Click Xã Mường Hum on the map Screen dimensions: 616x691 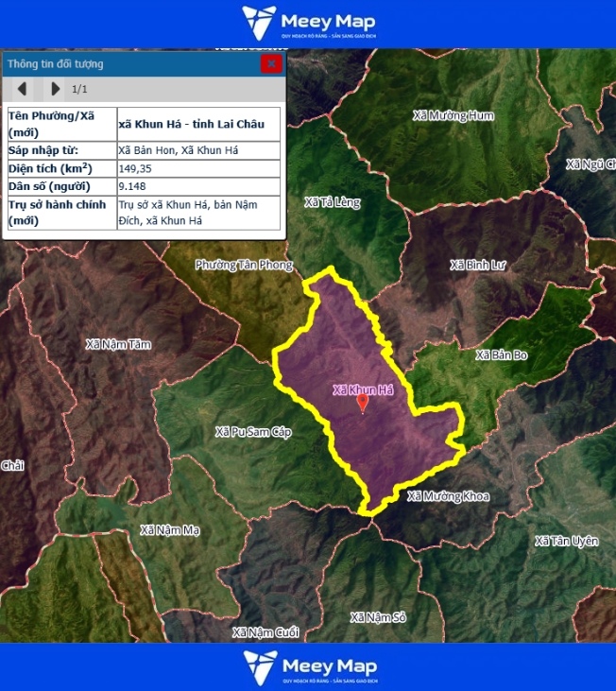(453, 115)
